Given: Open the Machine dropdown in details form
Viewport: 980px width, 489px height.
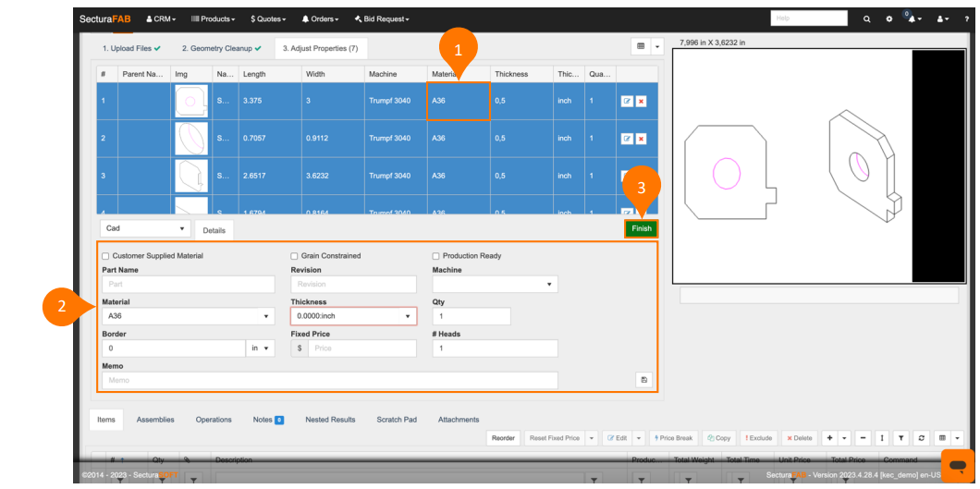Looking at the screenshot, I should coord(495,285).
